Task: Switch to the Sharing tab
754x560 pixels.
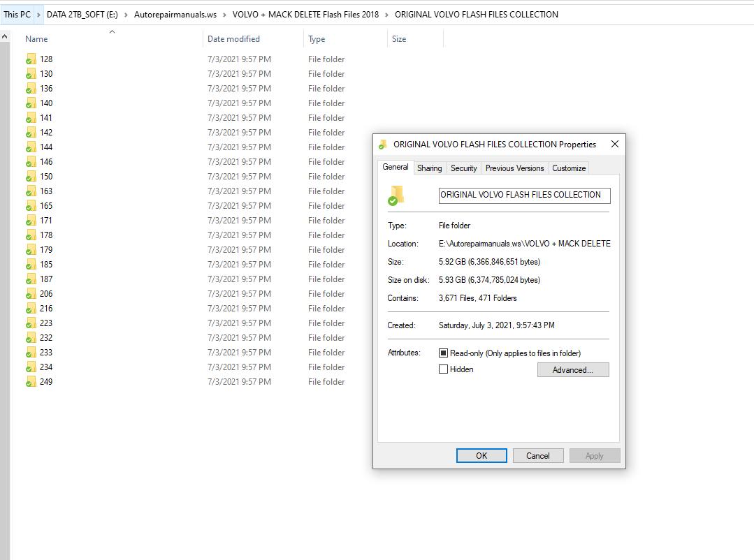Action: coord(429,168)
